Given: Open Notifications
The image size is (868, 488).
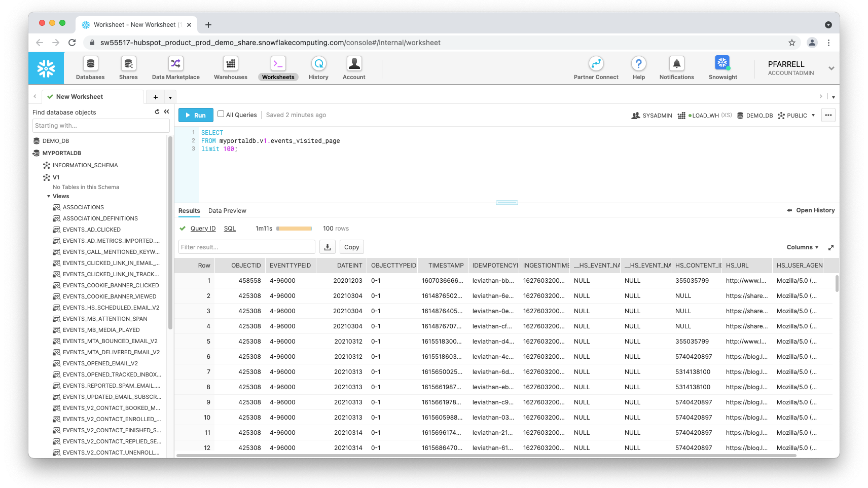Looking at the screenshot, I should (x=676, y=67).
